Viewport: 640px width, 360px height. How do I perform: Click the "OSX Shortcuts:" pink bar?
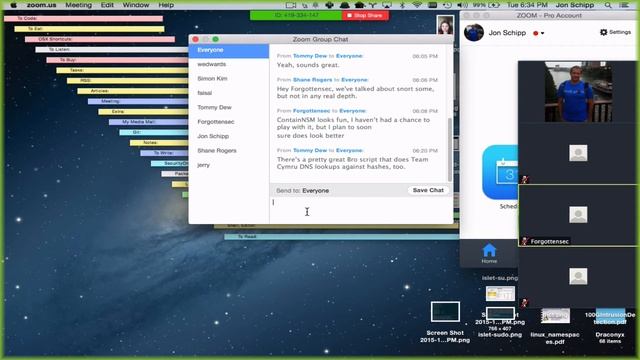tap(100, 39)
